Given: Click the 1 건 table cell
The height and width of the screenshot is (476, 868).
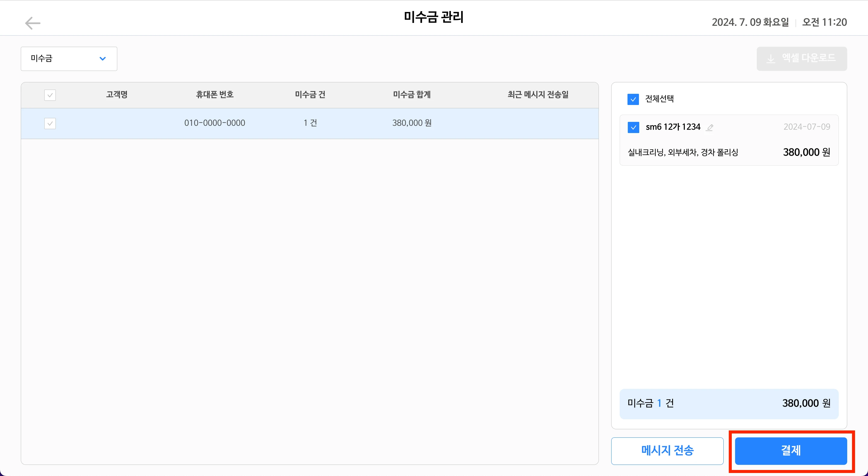Looking at the screenshot, I should pyautogui.click(x=310, y=123).
